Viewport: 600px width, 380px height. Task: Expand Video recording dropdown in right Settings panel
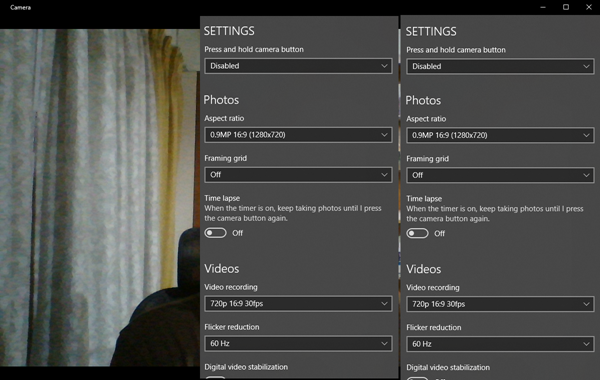click(500, 304)
